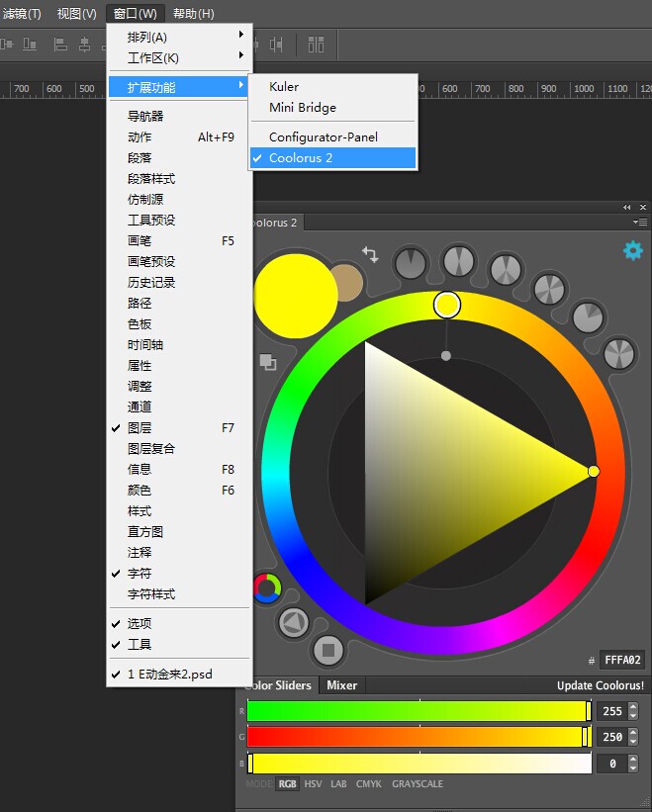Choose Kuler from the extensions submenu
Screen dimensions: 652x812
click(x=333, y=86)
